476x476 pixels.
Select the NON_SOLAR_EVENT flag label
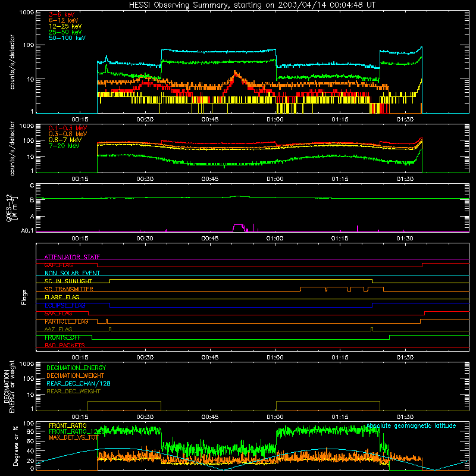pyautogui.click(x=72, y=273)
